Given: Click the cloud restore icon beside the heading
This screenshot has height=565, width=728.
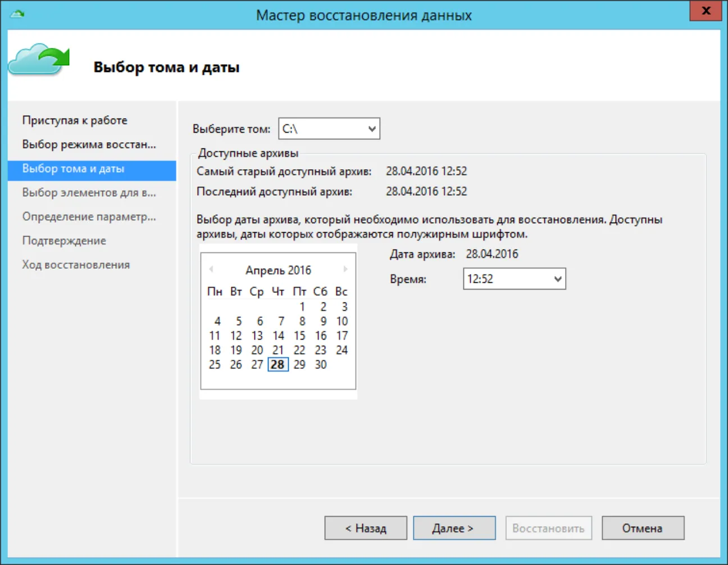Looking at the screenshot, I should (39, 60).
